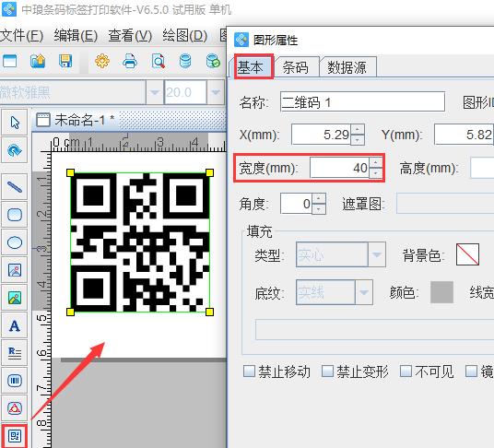Screen dimensions: 494x448
Task: Enable the 不可见 checkbox
Action: [406, 371]
